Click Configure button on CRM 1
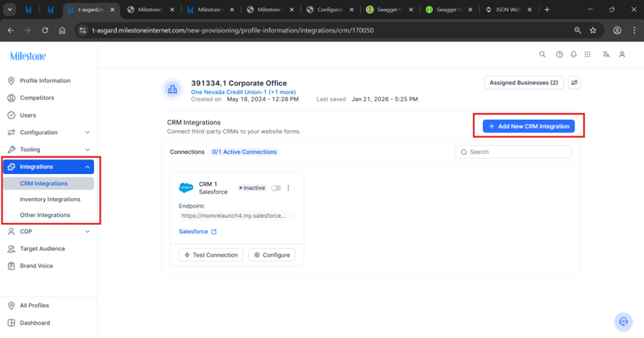The image size is (644, 338). pyautogui.click(x=272, y=255)
